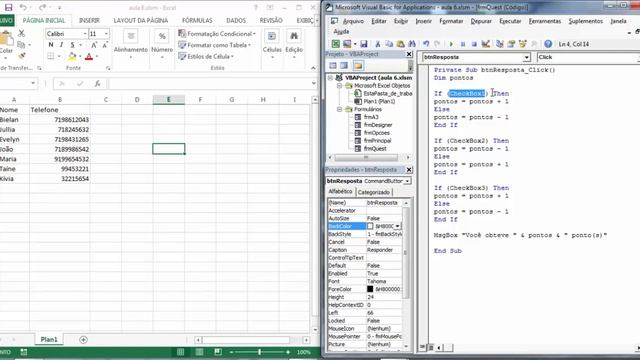
Task: Select the Plan1 sheet tab
Action: [49, 340]
